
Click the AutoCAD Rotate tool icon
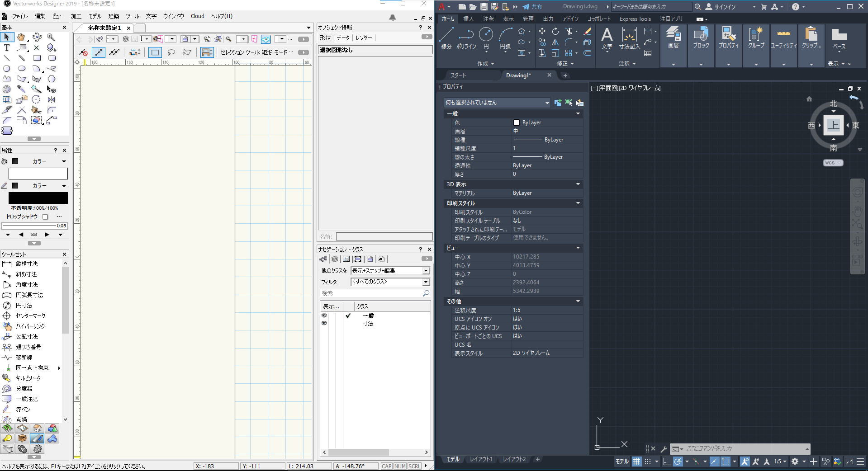(x=555, y=31)
